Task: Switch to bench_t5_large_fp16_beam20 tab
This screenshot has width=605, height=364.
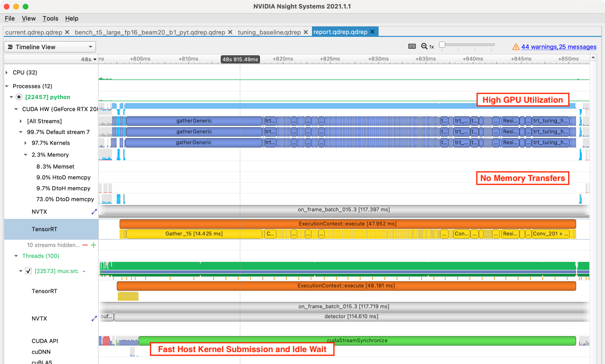Action: coord(150,32)
